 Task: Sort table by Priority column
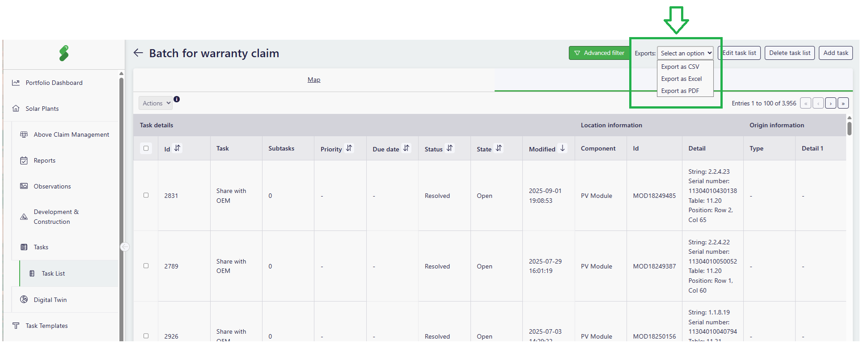point(349,148)
